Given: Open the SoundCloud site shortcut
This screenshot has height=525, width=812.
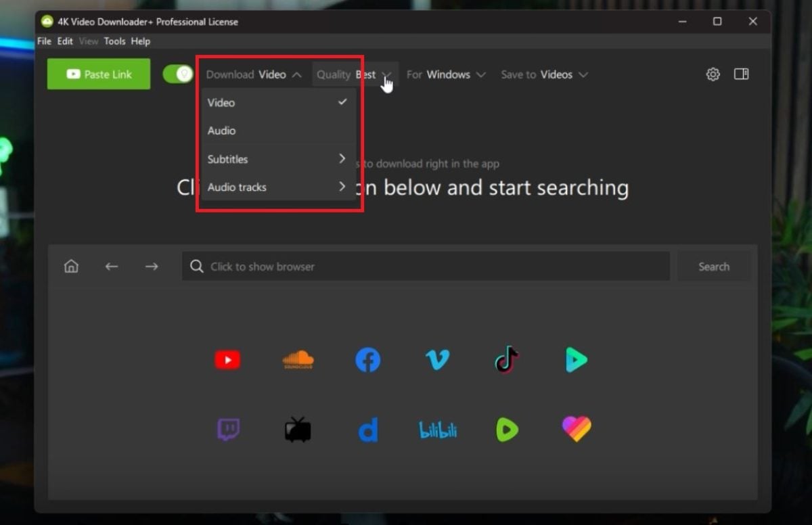Looking at the screenshot, I should pos(298,360).
